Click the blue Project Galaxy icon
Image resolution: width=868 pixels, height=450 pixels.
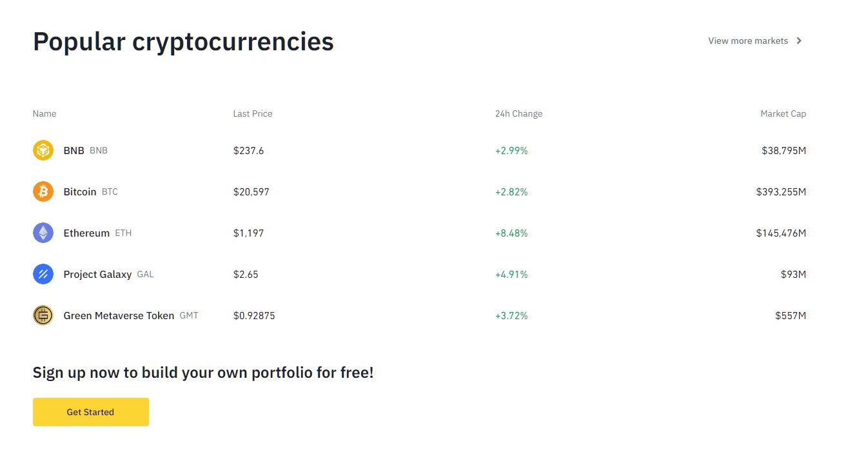[x=43, y=274]
